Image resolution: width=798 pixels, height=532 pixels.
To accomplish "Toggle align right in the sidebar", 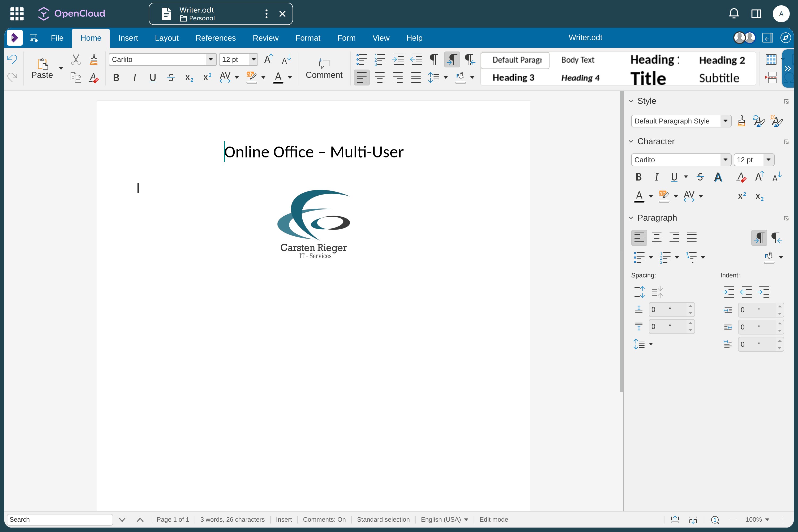I will click(x=674, y=238).
